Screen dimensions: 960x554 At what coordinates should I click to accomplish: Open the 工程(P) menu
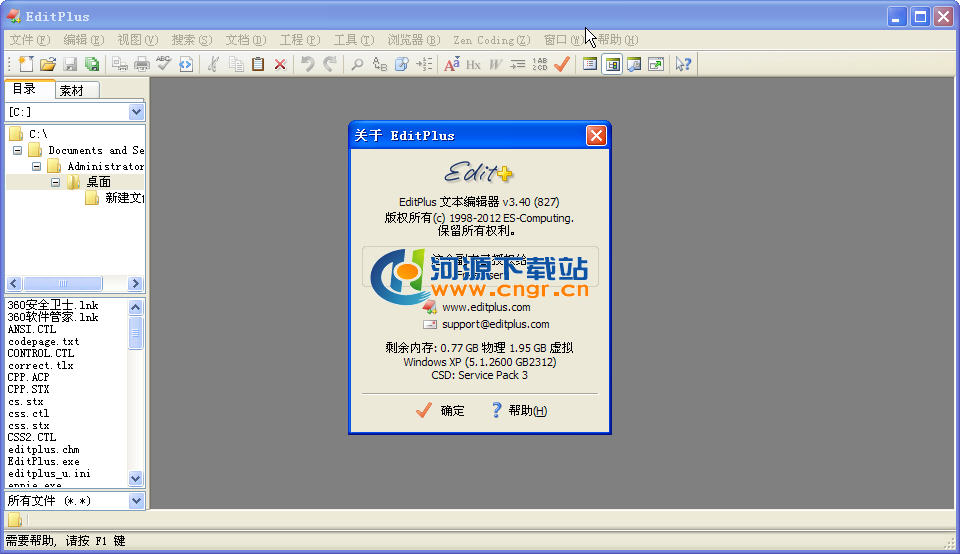click(299, 40)
